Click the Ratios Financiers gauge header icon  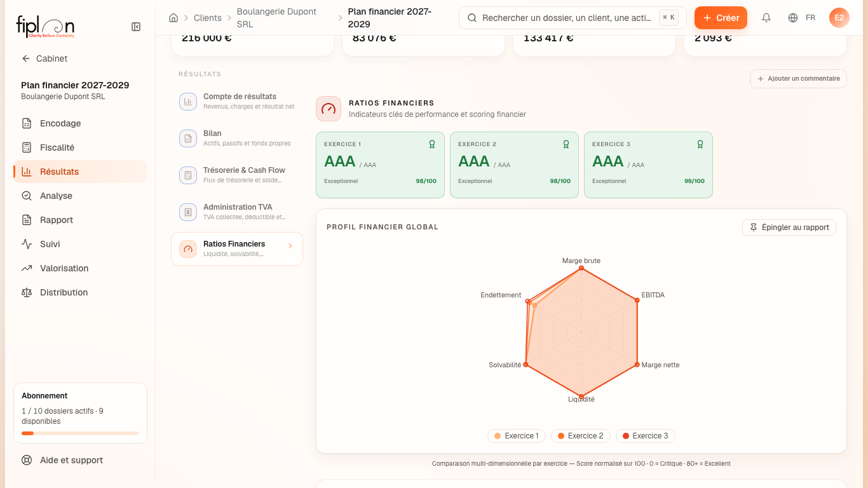coord(329,109)
